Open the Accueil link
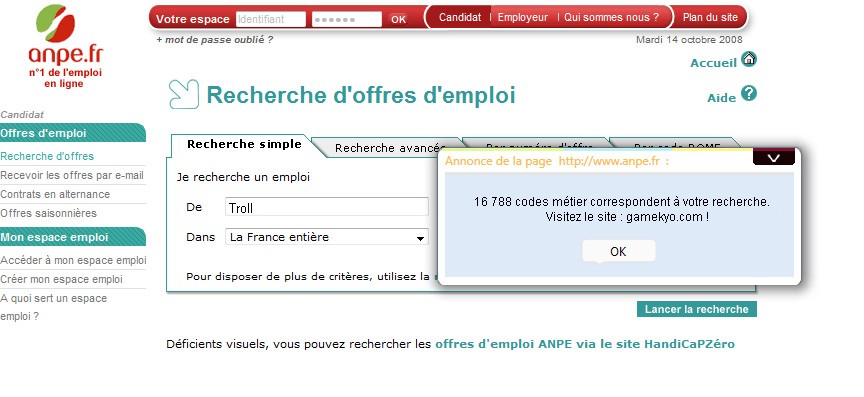 tap(713, 63)
